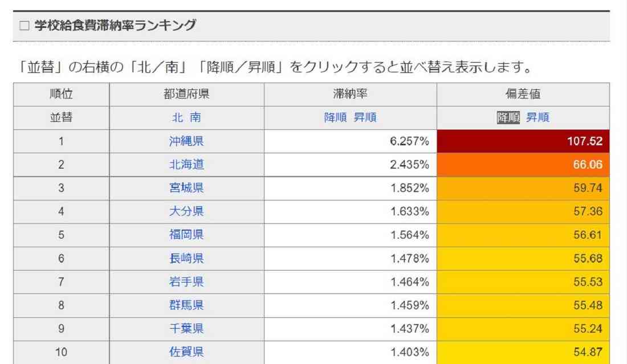Select 岩手県 in the ranking table
Viewport: 627px width, 364px height.
(186, 281)
